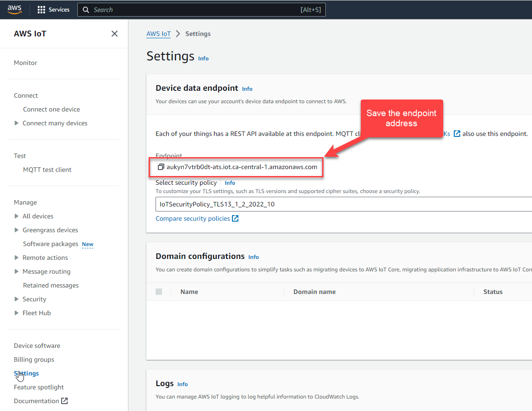The image size is (532, 411).
Task: Open Compare security policies link
Action: 193,218
